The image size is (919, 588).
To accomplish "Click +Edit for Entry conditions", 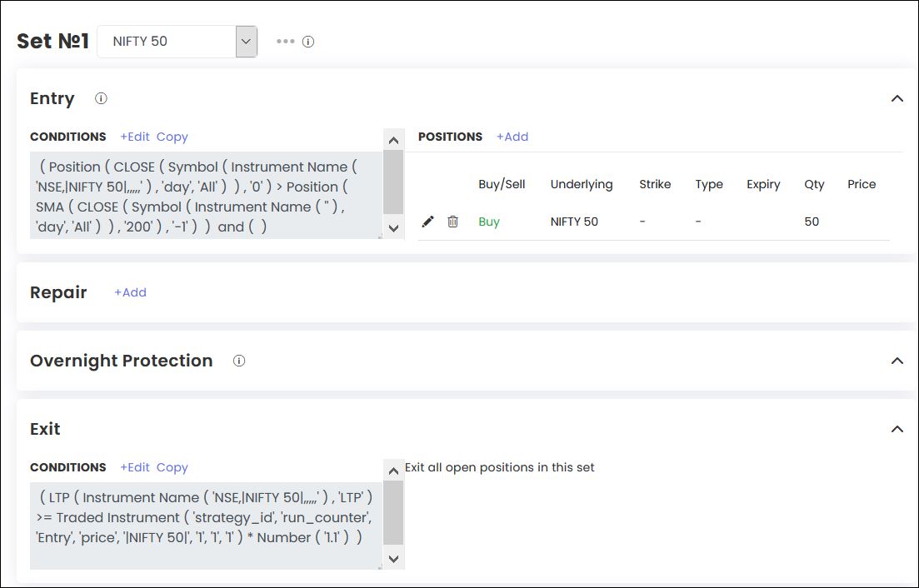I will [x=134, y=137].
